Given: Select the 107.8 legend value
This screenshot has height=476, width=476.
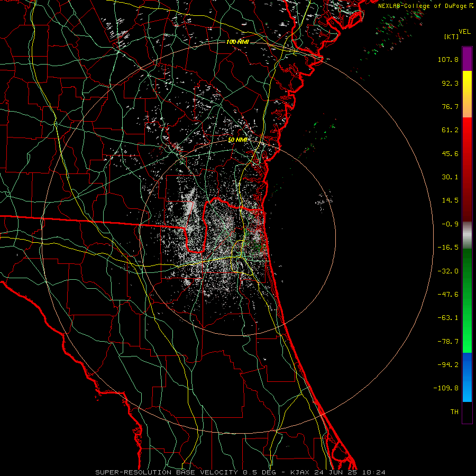Looking at the screenshot, I should click(448, 59).
